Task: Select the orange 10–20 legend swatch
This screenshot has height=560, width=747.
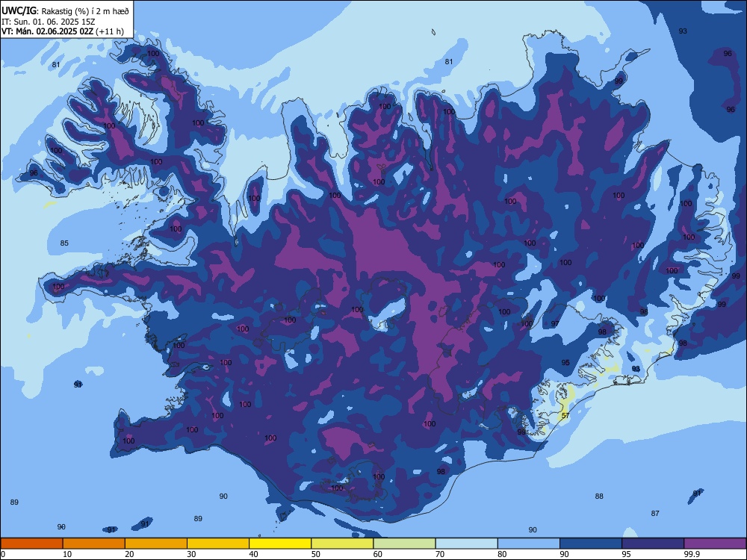Action: (94, 544)
